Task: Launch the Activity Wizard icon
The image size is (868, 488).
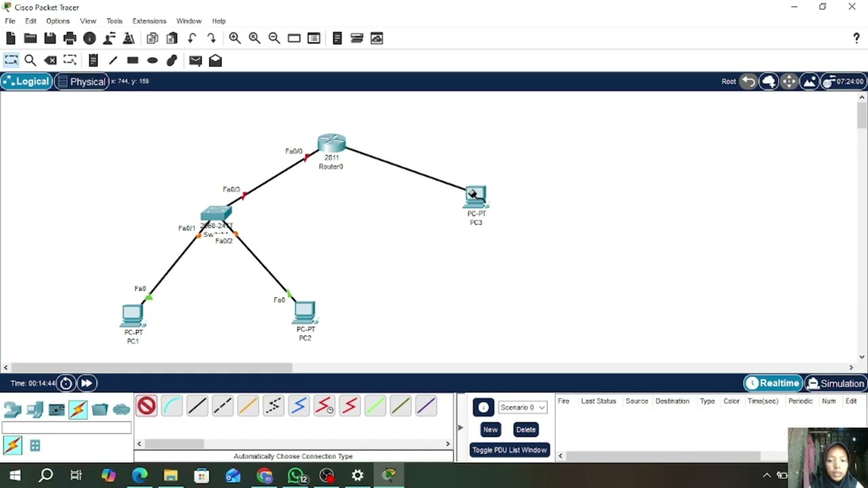Action: tap(109, 39)
